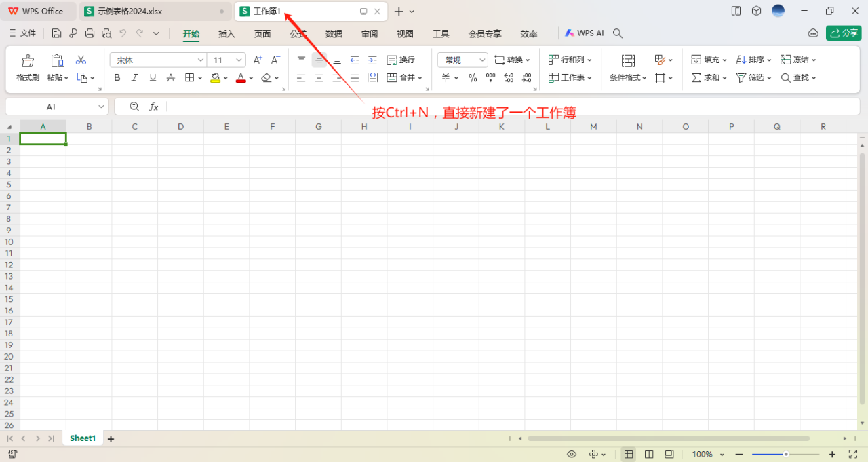Toggle Italic formatting
This screenshot has height=462, width=868.
135,78
